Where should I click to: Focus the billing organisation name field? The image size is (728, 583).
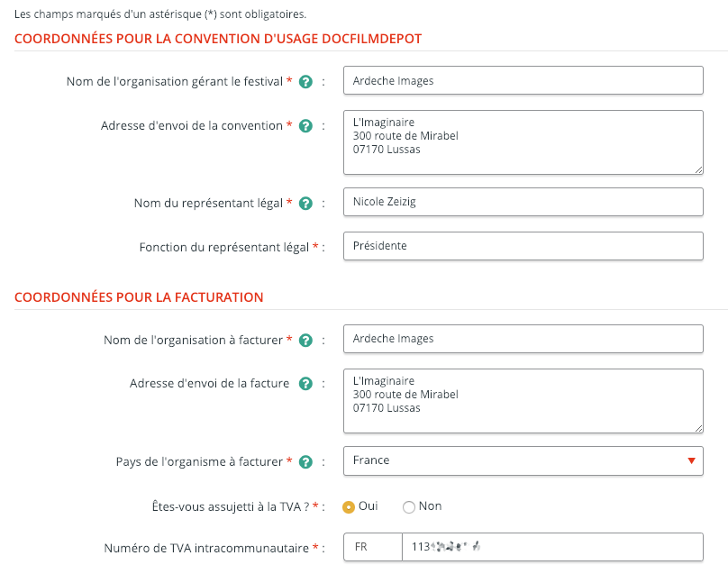point(523,339)
